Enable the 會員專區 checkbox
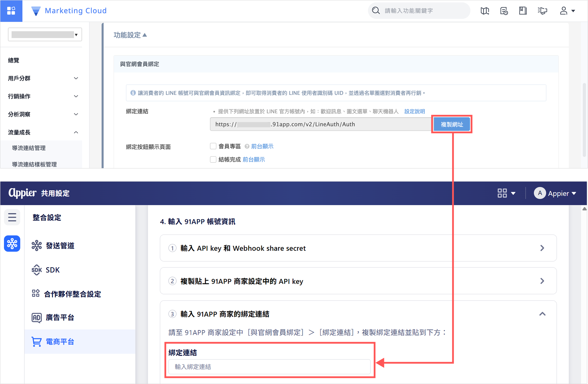 click(x=213, y=146)
